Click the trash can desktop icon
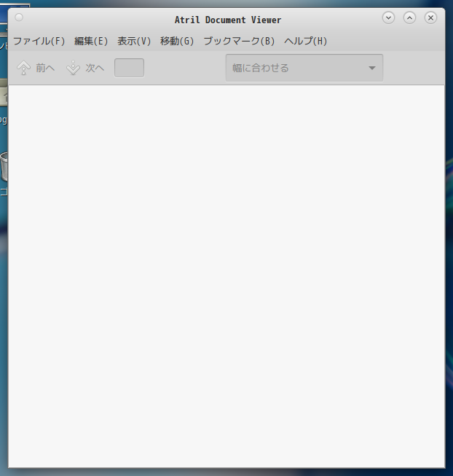453x476 pixels. tap(4, 166)
